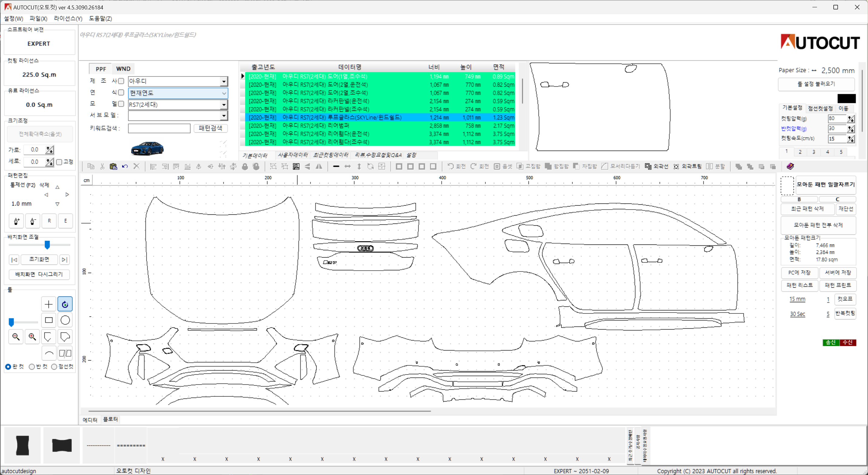Click the 반컷압력 half-cut pressure stepper
Screen dimensions: 868x475
[x=851, y=128]
